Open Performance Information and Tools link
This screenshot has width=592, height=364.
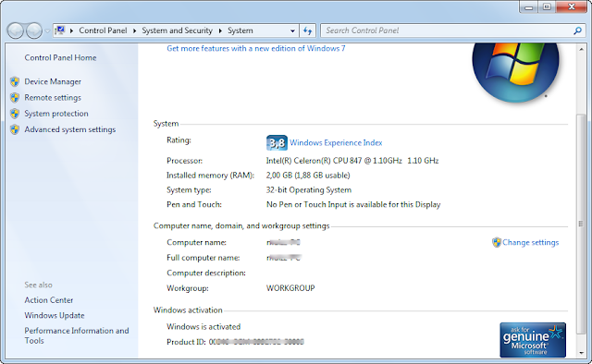pos(77,335)
